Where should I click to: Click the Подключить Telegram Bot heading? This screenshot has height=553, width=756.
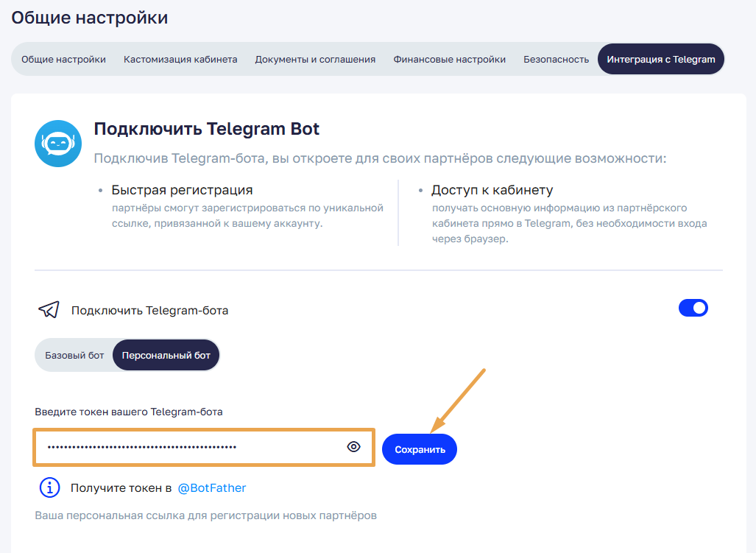207,129
